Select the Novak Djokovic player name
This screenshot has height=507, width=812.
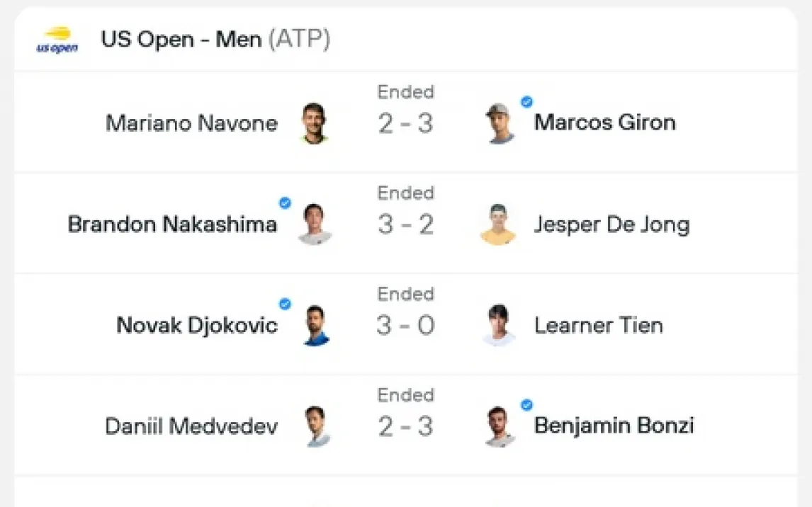(x=197, y=326)
